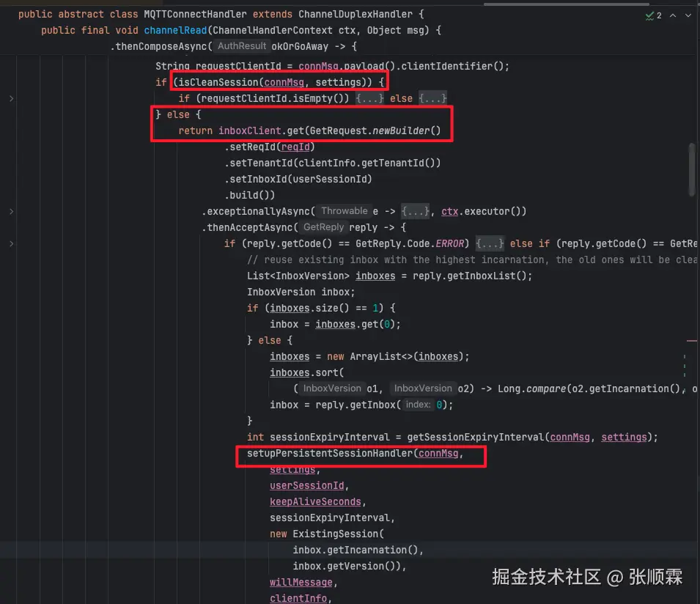Click the underlined inboxes in the sort call
Image resolution: width=700 pixels, height=604 pixels.
click(289, 372)
